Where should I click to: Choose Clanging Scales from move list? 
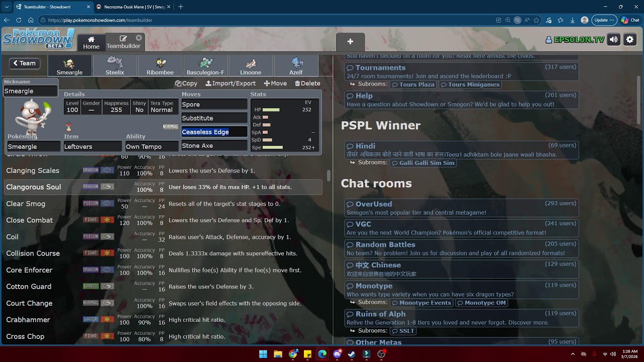click(164, 170)
